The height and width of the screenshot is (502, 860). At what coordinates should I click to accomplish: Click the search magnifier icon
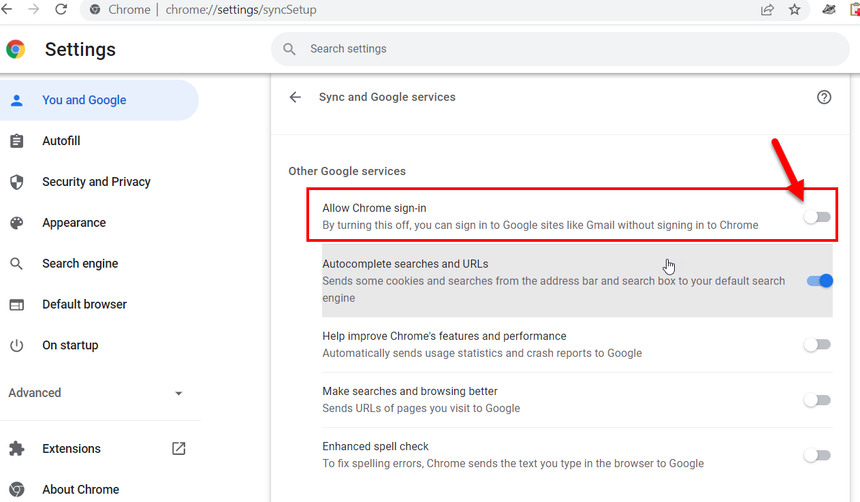(290, 49)
